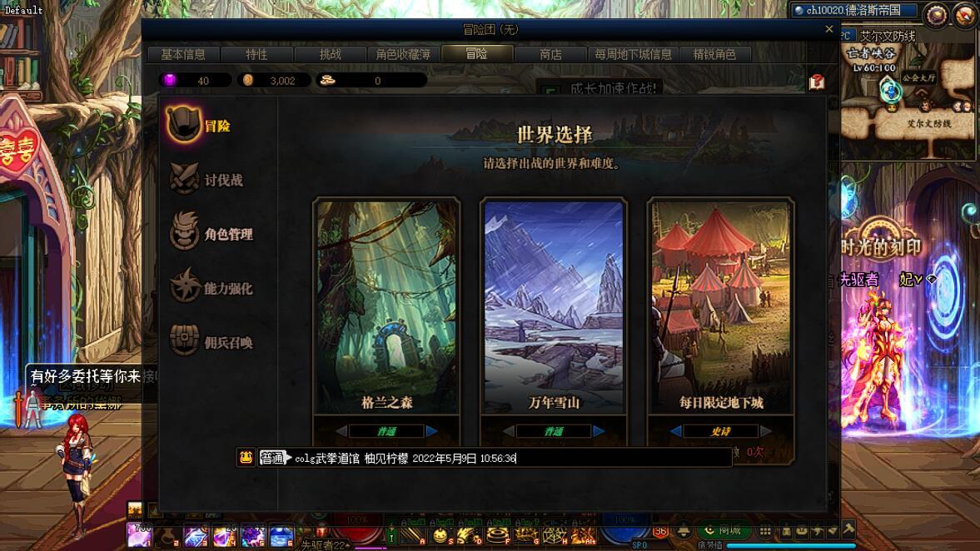980x551 pixels.
Task: Open the 冒险 adventure book sidebar icon
Action: tap(183, 124)
